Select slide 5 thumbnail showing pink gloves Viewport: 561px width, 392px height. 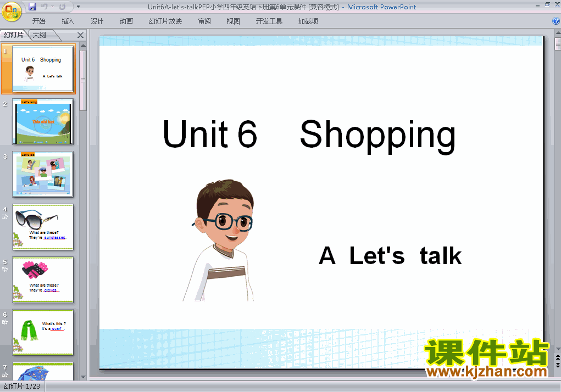point(42,280)
